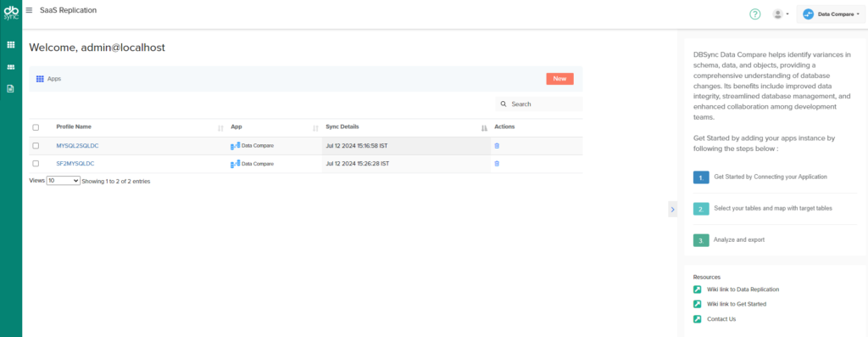Screen dimensions: 868x337
Task: Click the 'Welcome, admin@localhost' heading
Action: pyautogui.click(x=97, y=48)
